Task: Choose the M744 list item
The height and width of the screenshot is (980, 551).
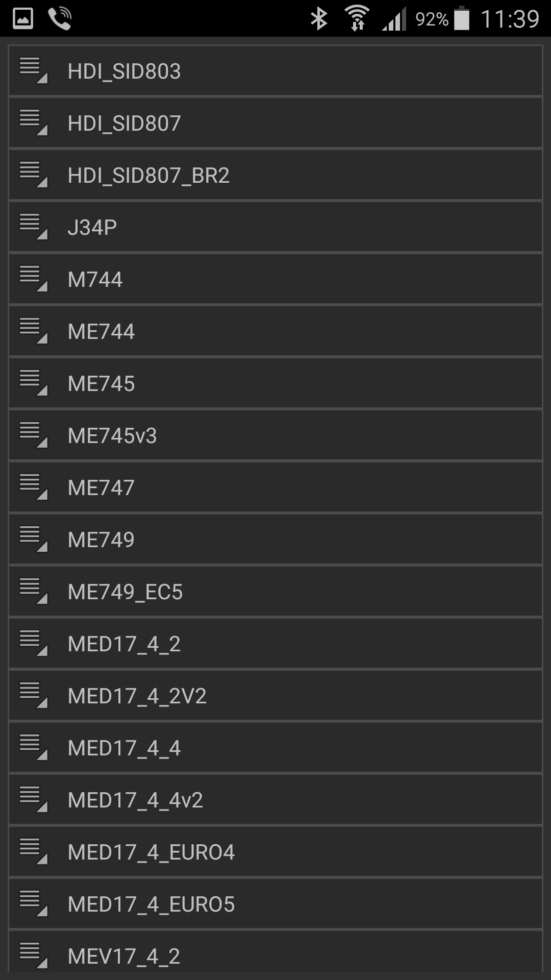Action: click(x=275, y=279)
